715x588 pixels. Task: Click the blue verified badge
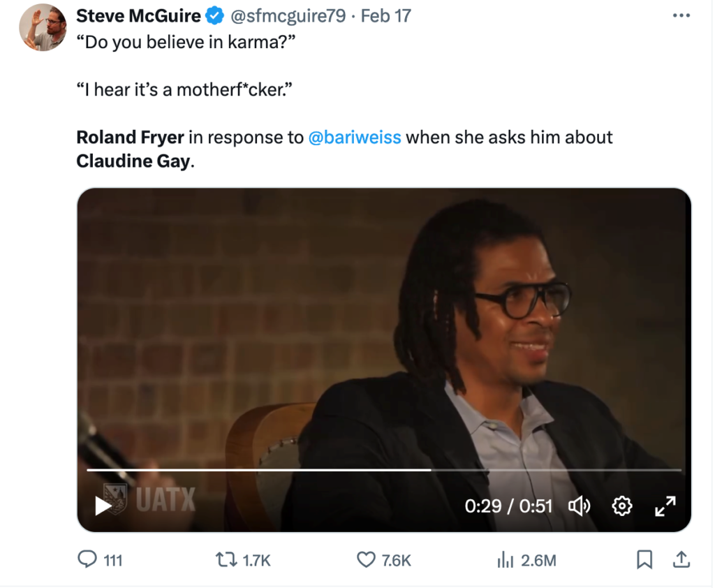213,16
